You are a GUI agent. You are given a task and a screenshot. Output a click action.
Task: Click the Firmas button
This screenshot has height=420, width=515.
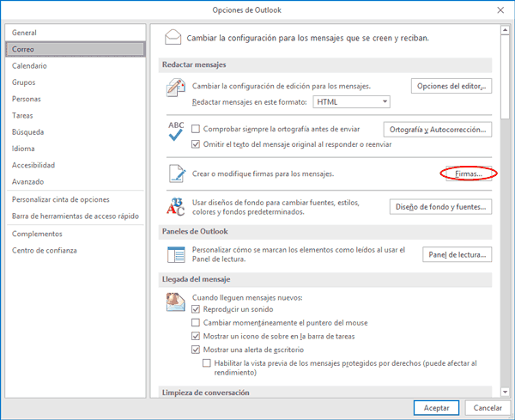pyautogui.click(x=469, y=173)
